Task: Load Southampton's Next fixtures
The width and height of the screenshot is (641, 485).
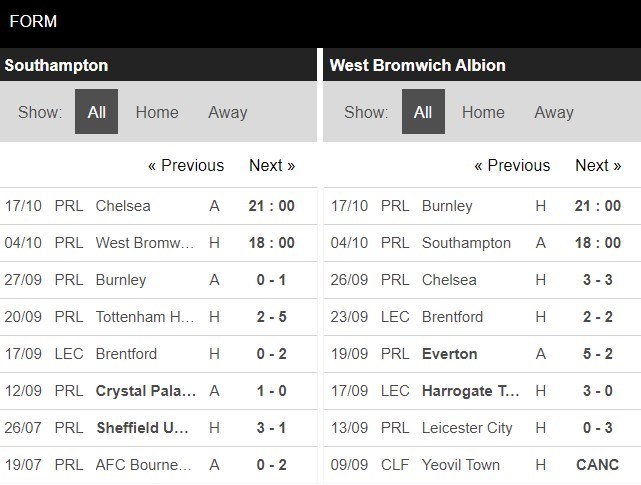Action: click(x=272, y=165)
